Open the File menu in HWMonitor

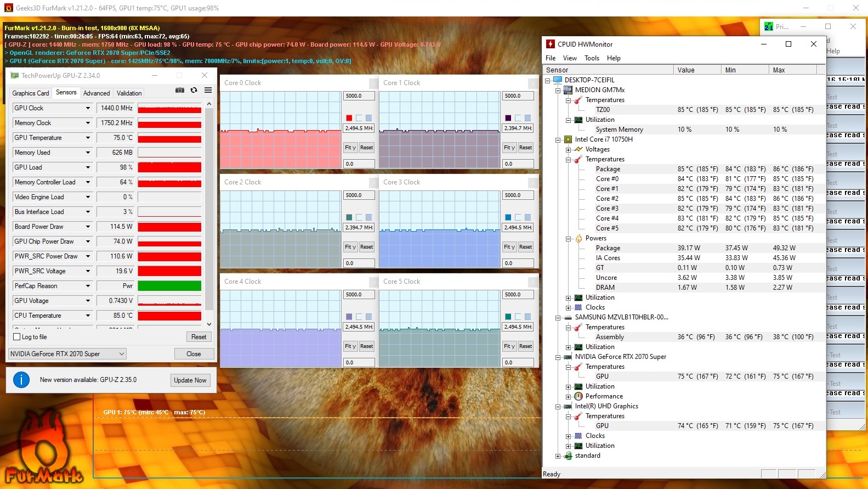(x=551, y=58)
